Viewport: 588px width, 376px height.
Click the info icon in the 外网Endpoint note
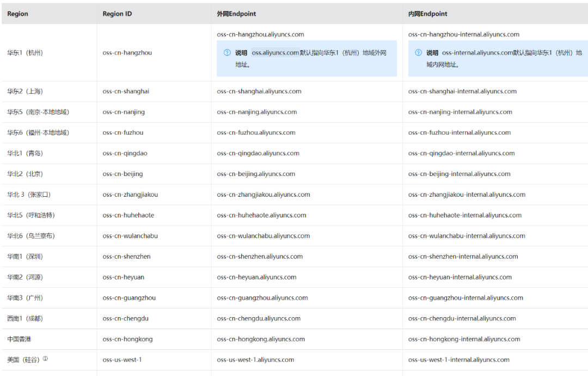tap(227, 52)
